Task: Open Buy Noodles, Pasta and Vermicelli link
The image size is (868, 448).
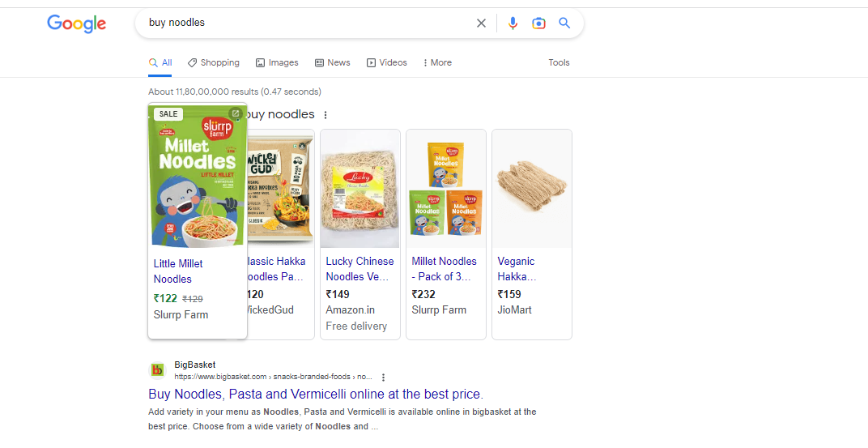Action: (x=315, y=395)
